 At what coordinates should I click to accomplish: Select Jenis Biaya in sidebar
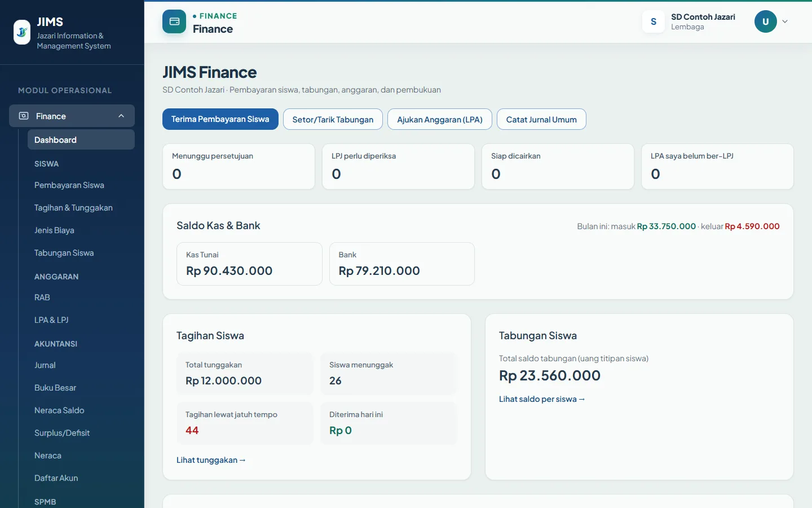pos(81,230)
